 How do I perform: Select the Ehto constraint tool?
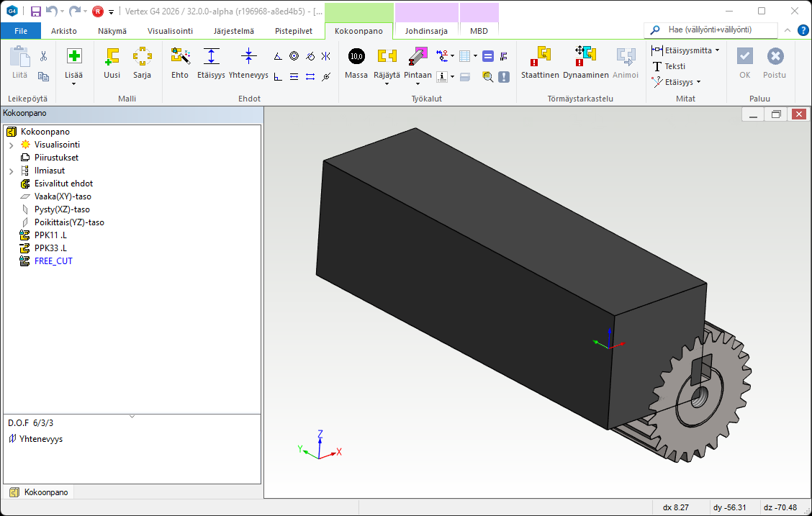[180, 63]
